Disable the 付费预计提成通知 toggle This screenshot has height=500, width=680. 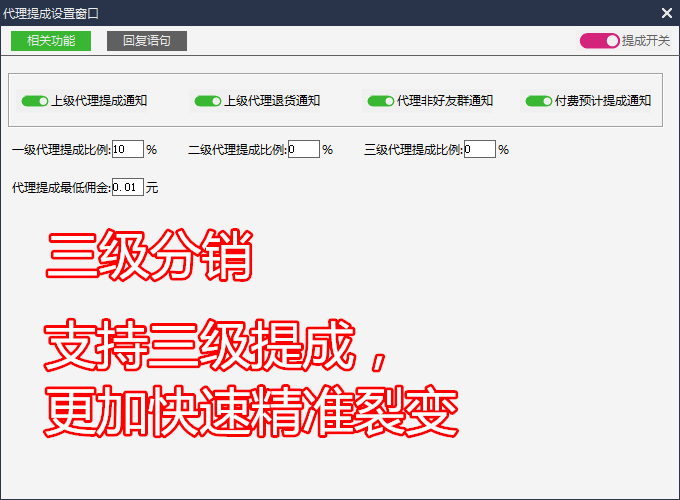pyautogui.click(x=539, y=101)
